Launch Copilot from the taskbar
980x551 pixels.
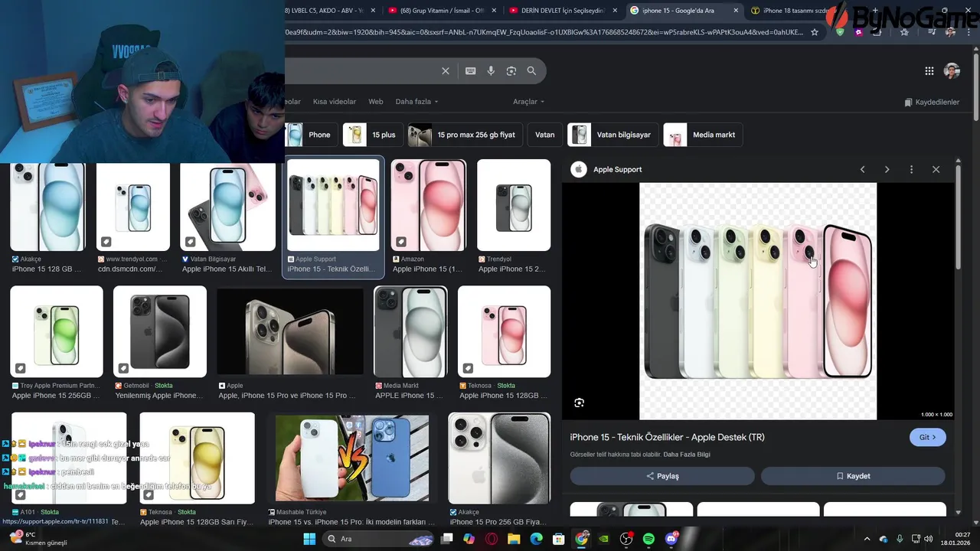point(469,539)
